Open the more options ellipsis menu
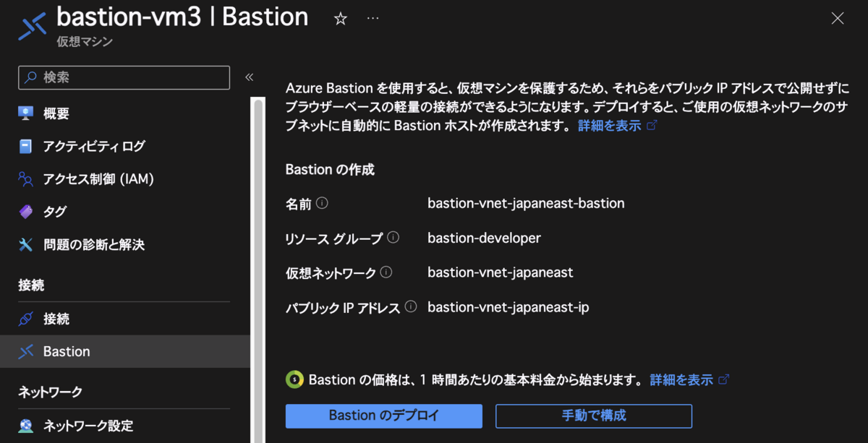The image size is (868, 443). tap(373, 18)
